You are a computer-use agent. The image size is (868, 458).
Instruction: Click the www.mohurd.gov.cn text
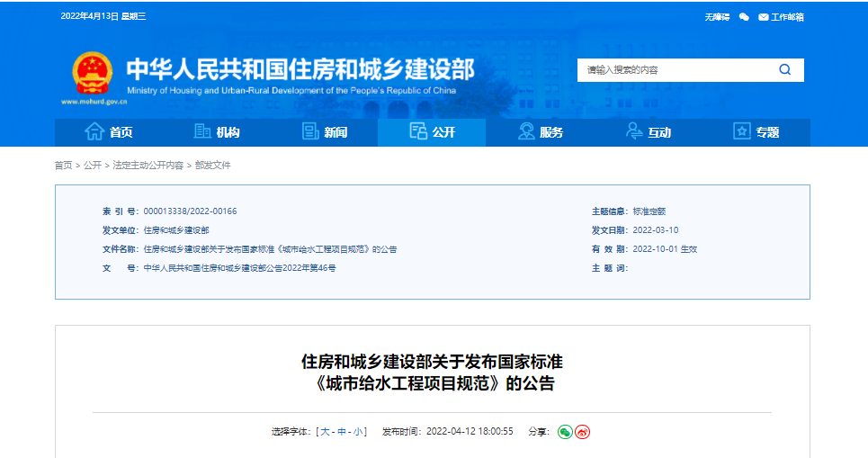click(94, 102)
